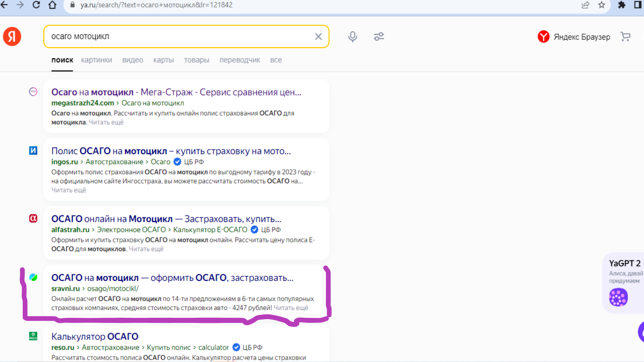Screen dimensions: 644x362
Task: Open the все tab
Action: coord(276,60)
